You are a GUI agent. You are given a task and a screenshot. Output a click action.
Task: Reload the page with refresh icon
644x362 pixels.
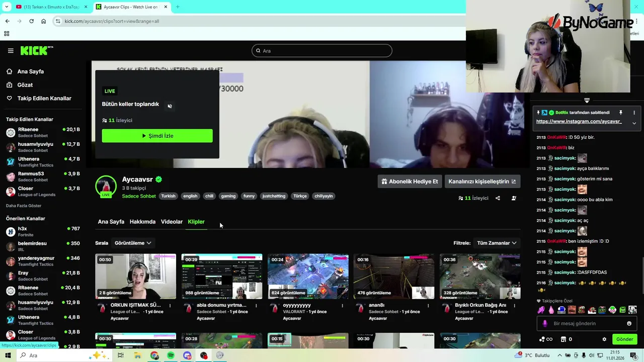[x=31, y=21]
